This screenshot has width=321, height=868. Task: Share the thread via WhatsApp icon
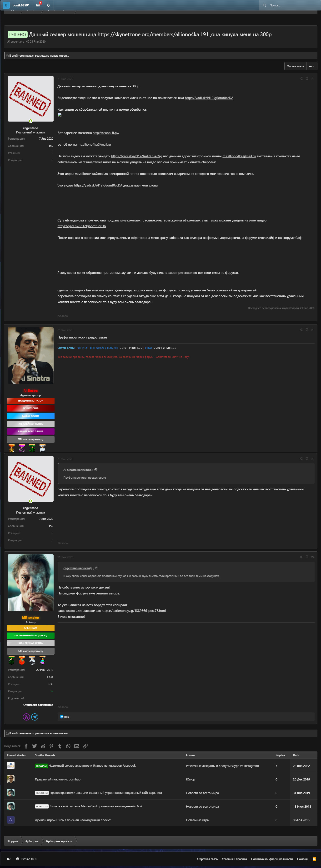[68, 746]
